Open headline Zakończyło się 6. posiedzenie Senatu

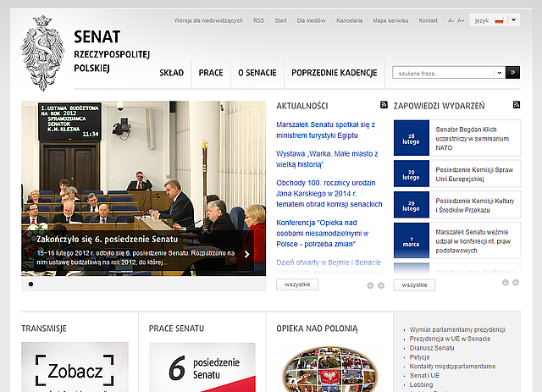click(x=108, y=240)
